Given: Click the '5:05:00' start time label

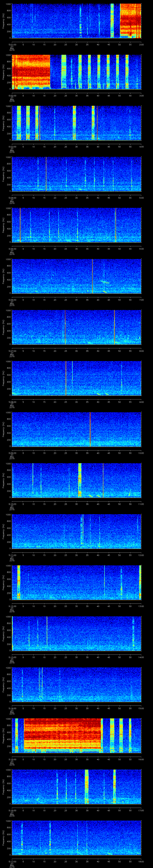Looking at the screenshot, I should pos(12,249).
